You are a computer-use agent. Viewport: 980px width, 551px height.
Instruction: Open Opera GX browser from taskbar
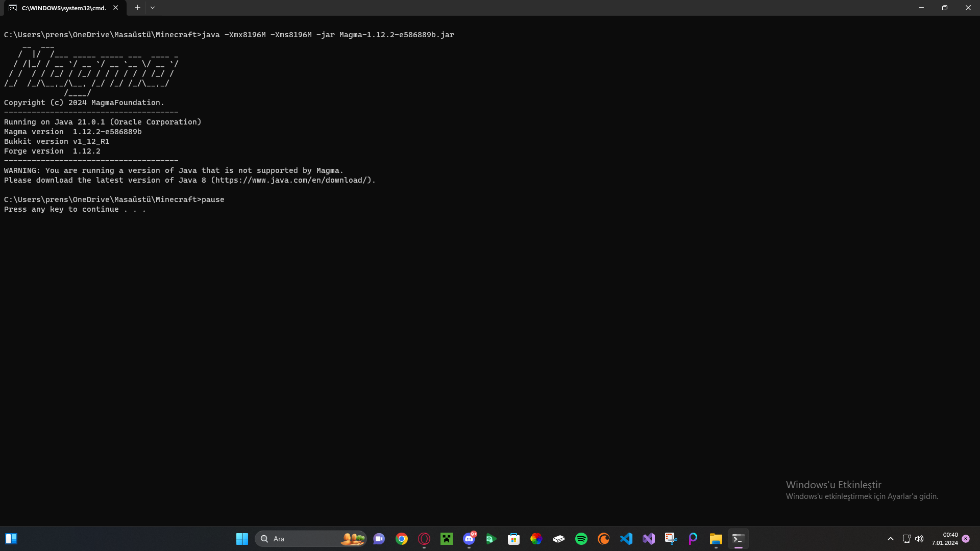[x=424, y=539]
